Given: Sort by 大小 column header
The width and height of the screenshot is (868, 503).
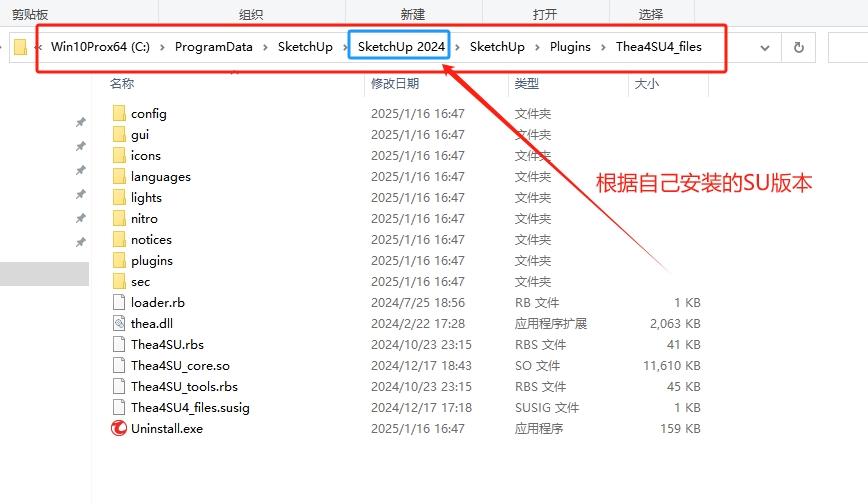Looking at the screenshot, I should (x=647, y=84).
